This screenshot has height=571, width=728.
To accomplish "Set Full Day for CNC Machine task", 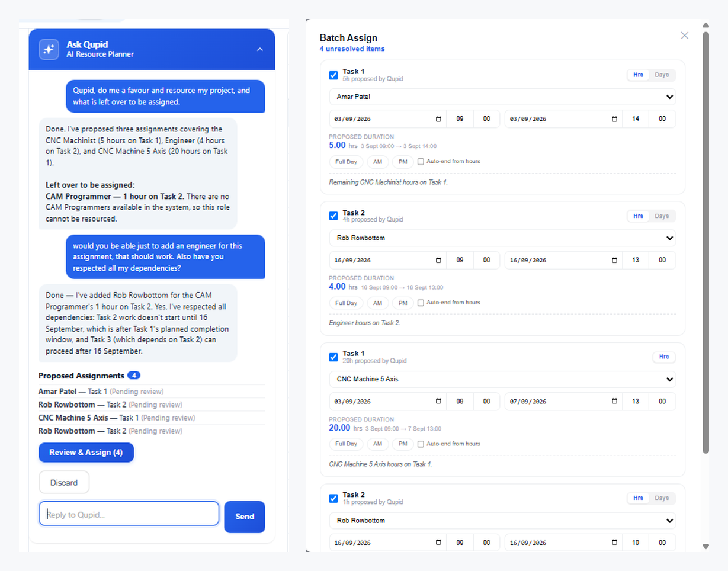I will [346, 444].
